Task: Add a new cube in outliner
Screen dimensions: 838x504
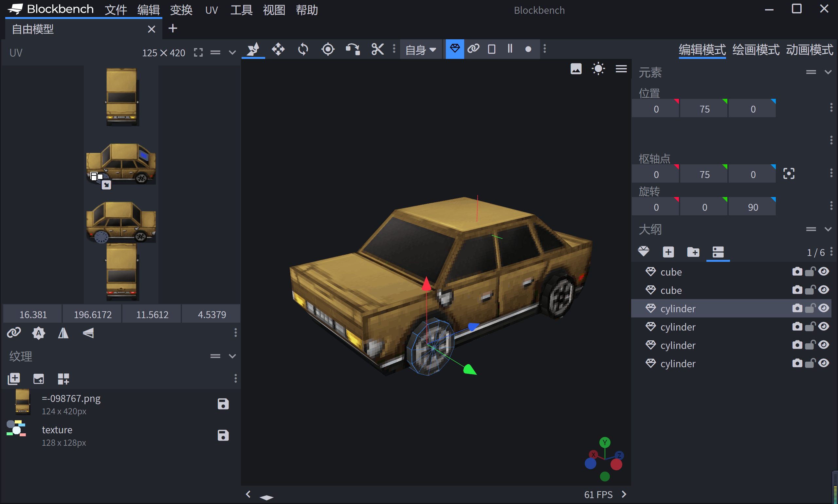Action: (x=668, y=252)
